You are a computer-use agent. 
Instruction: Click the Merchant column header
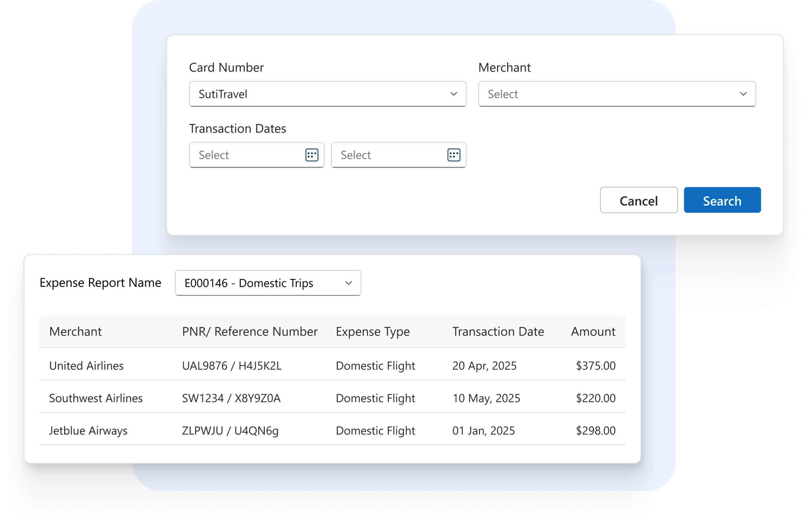(75, 332)
